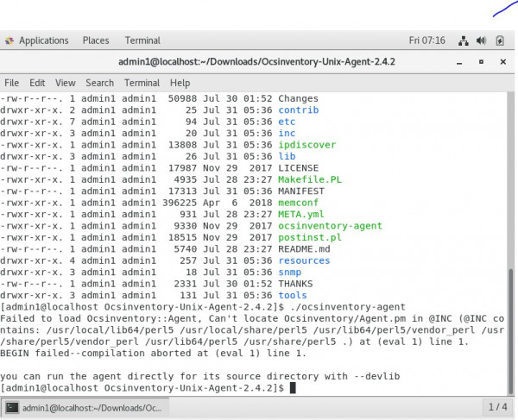Minimize the terminal window
This screenshot has width=518, height=420.
(459, 62)
